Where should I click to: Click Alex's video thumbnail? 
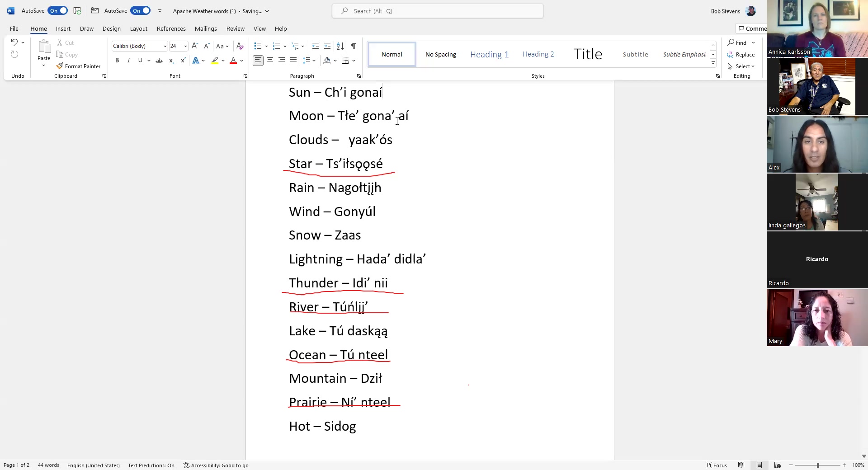[817, 144]
